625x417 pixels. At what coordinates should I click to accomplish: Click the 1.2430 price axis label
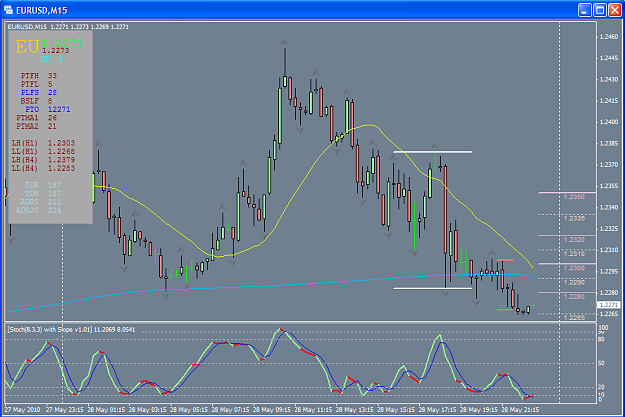609,79
